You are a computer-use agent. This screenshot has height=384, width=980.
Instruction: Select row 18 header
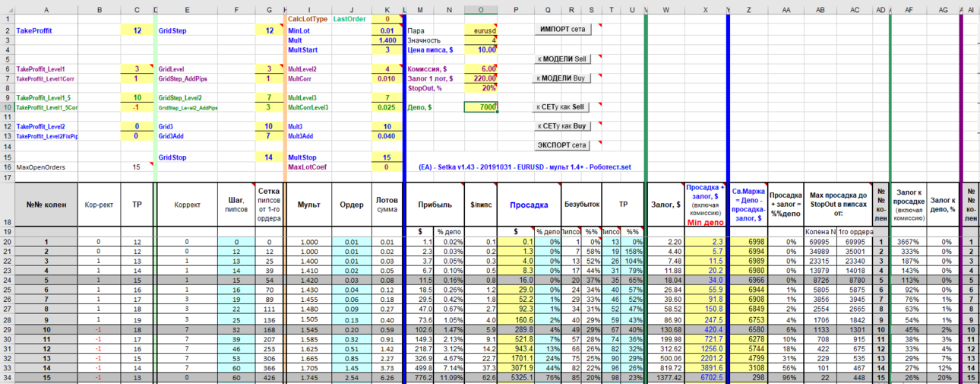click(7, 205)
